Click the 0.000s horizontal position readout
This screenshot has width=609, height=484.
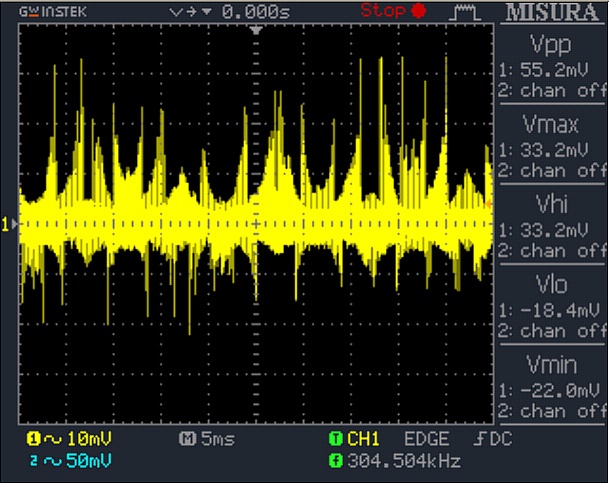[256, 12]
